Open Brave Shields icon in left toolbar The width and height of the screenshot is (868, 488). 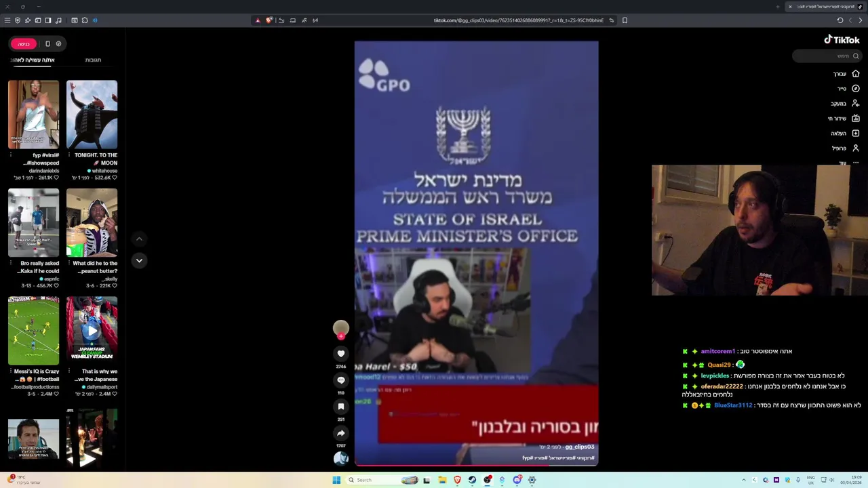pyautogui.click(x=18, y=20)
